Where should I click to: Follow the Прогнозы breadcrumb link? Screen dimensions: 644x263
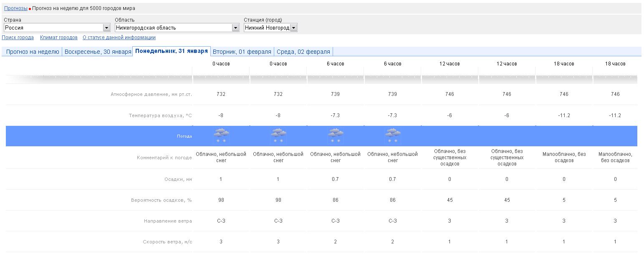coord(16,8)
